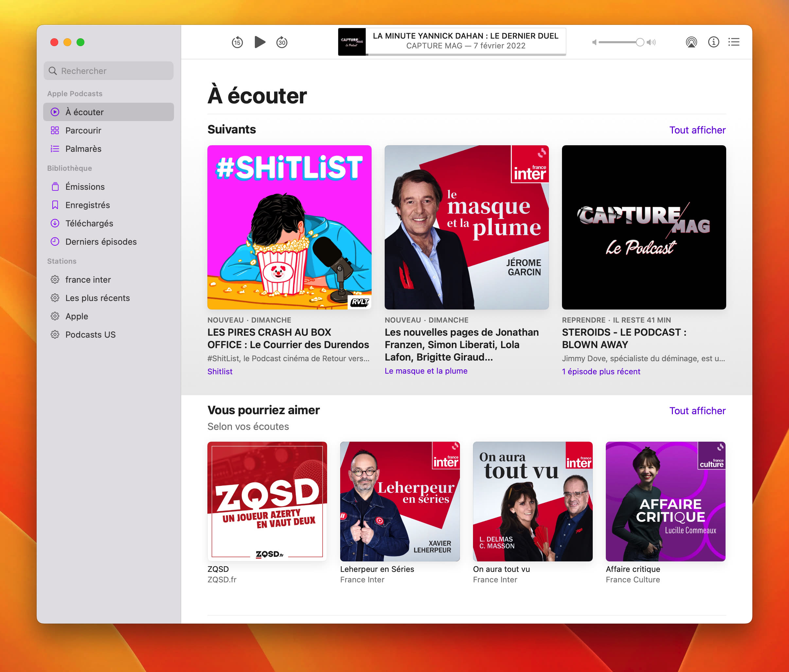
Task: Open Parcourir from the sidebar
Action: point(83,130)
